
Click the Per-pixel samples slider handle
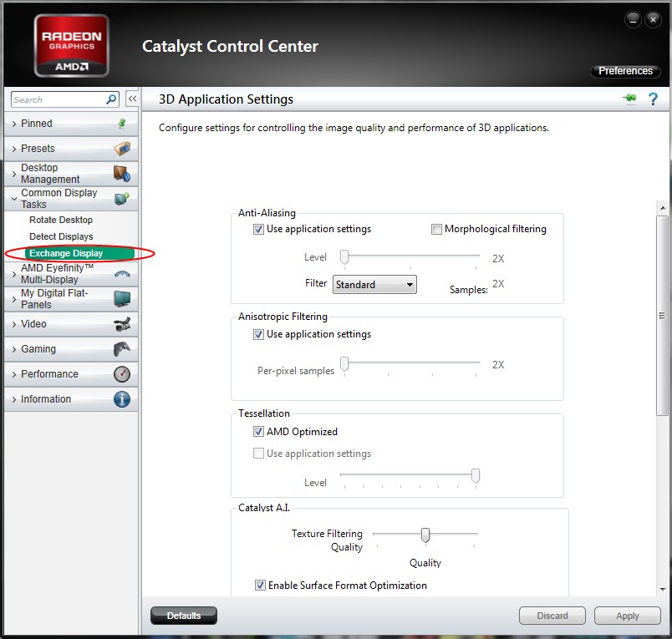click(344, 364)
